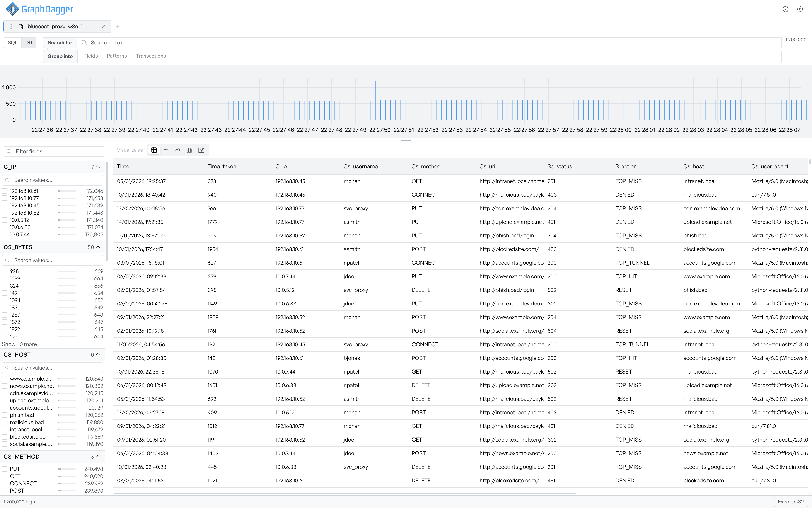
Task: Select area chart visualization icon
Action: [x=177, y=150]
